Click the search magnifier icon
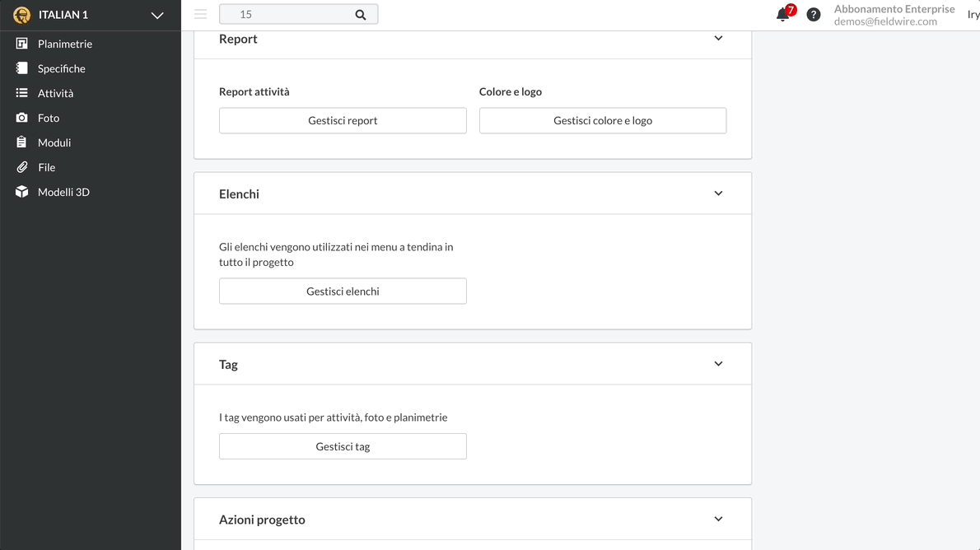 [360, 13]
